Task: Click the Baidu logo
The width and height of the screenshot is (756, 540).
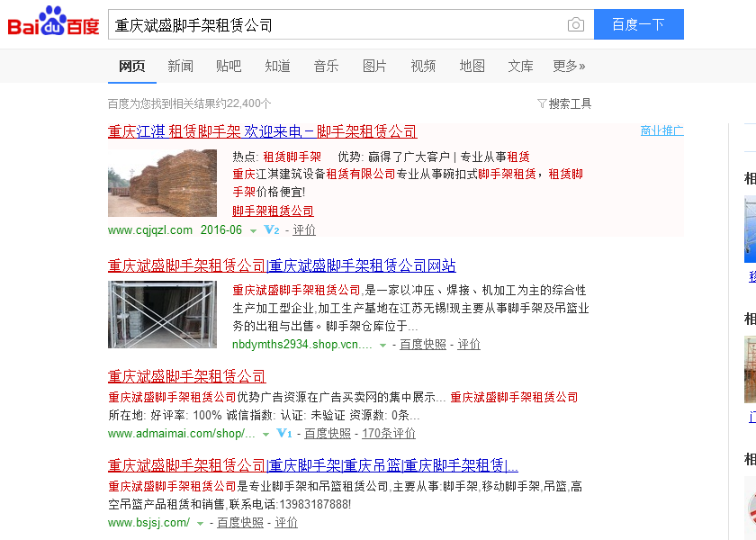Action: point(53,22)
